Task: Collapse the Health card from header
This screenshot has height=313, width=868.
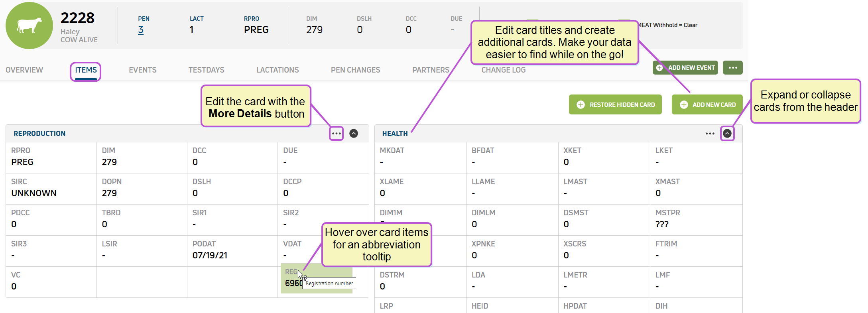Action: pos(727,134)
